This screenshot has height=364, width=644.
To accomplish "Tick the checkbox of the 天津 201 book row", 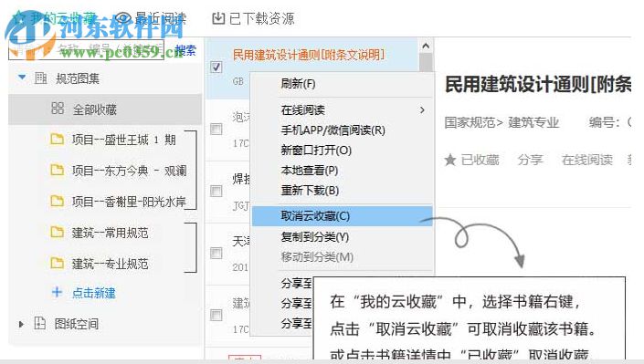I will point(216,254).
